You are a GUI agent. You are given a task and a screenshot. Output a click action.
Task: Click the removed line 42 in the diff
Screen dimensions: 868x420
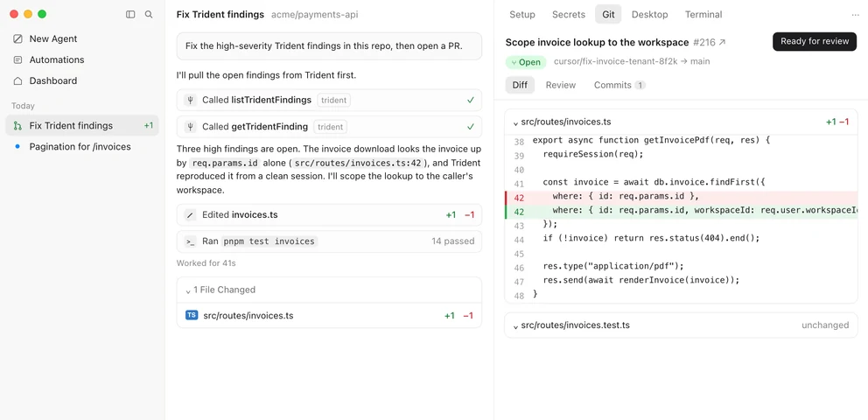pyautogui.click(x=682, y=198)
